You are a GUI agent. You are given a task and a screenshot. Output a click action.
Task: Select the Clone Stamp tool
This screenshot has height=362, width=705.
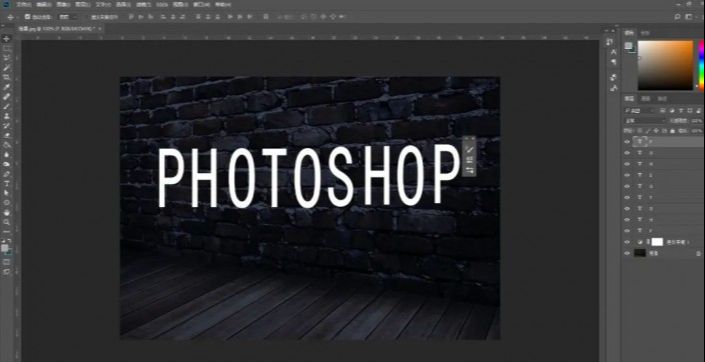(x=6, y=116)
